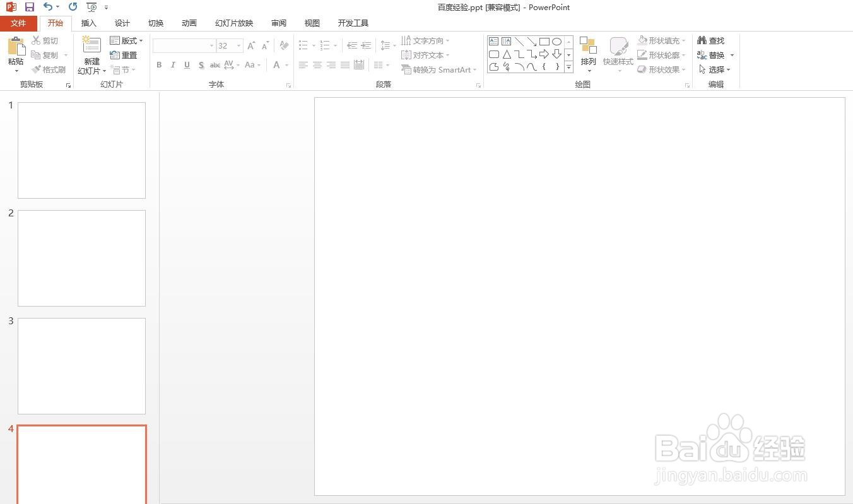Viewport: 853px width, 504px height.
Task: Toggle Italic formatting
Action: 173,65
